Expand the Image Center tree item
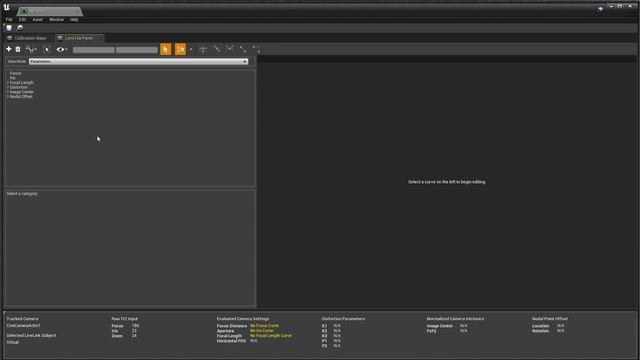640x360 pixels. point(8,92)
